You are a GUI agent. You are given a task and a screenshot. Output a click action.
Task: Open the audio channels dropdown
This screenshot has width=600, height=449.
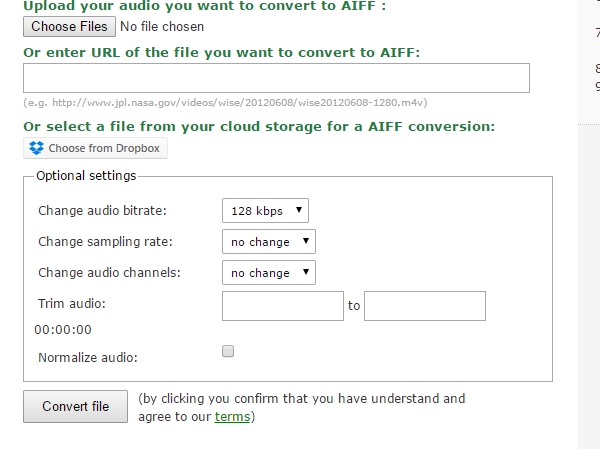[267, 273]
